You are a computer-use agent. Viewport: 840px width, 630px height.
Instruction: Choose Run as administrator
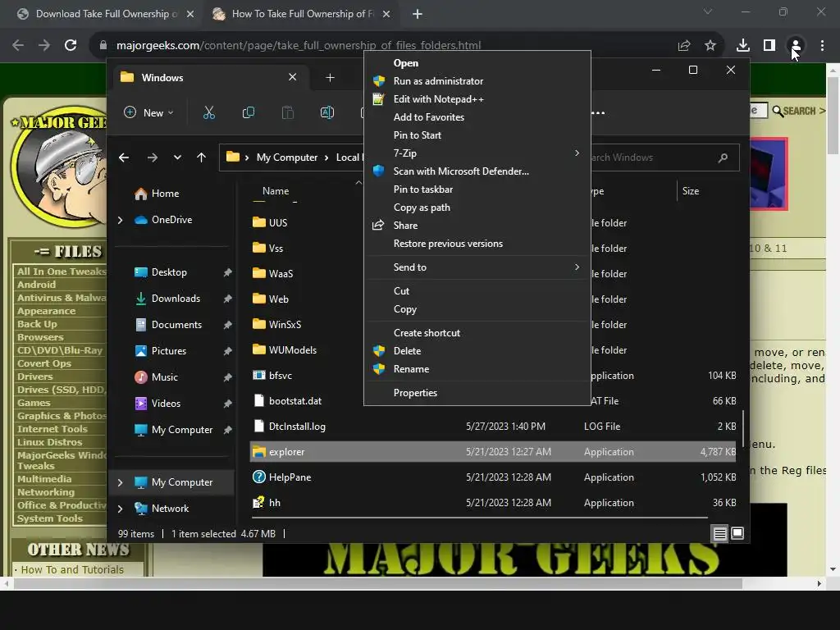click(x=477, y=81)
